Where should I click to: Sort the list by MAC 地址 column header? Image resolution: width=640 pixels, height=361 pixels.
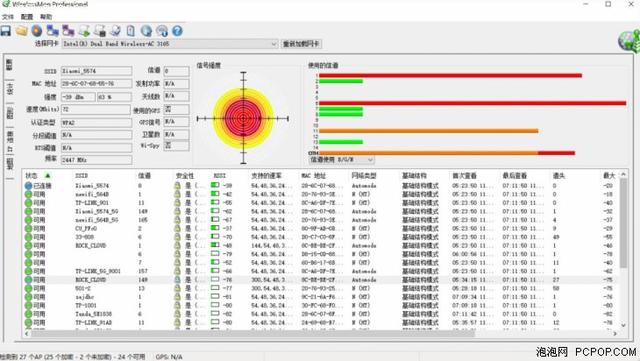[x=313, y=176]
